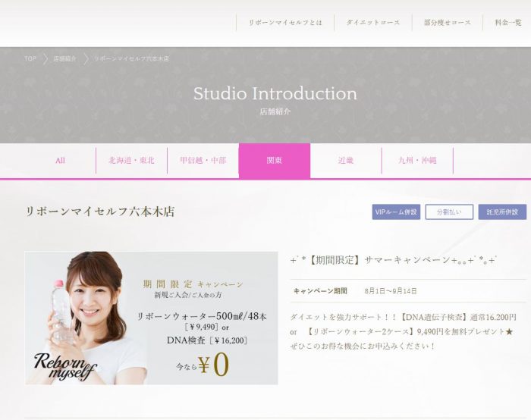Click the Studio Introduction heading
Screen dimensions: 531x420
coord(275,94)
